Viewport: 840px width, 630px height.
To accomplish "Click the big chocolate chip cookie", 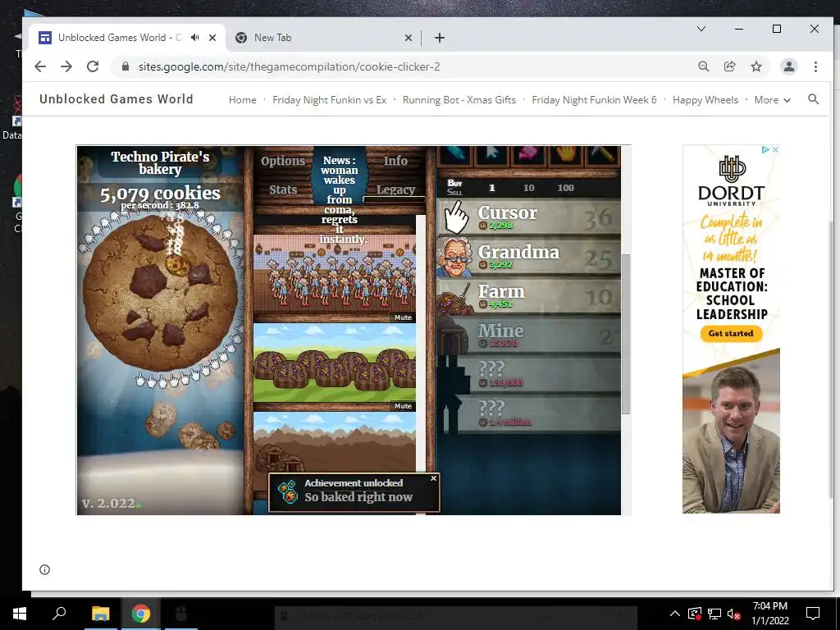I will point(160,294).
